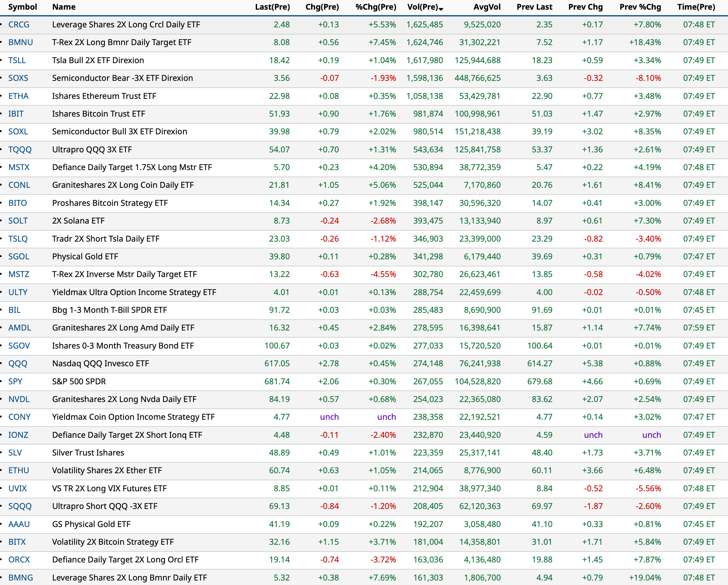Sort by Prev %Chg header
Image resolution: width=728 pixels, height=585 pixels.
coord(640,7)
